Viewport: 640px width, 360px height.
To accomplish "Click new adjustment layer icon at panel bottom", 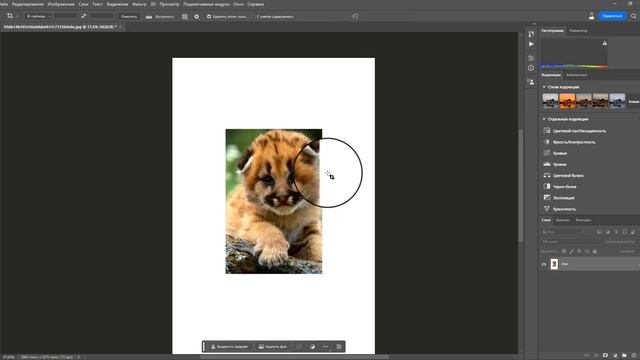I will [615, 356].
